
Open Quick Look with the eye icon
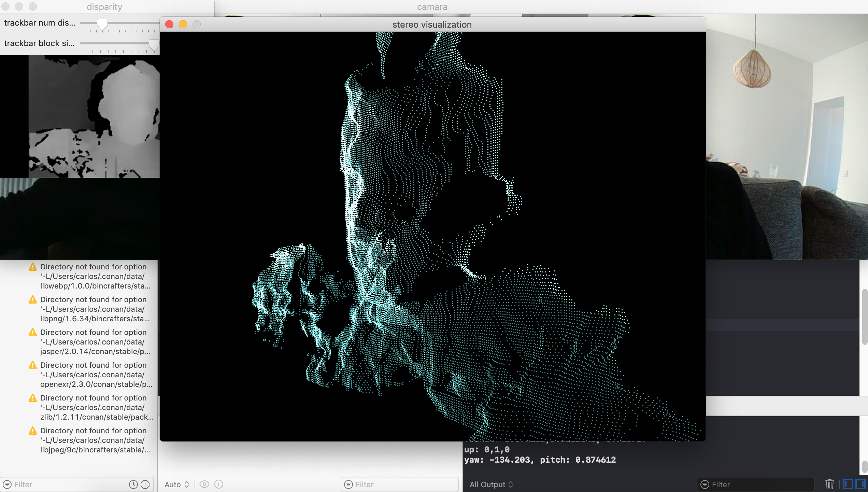204,484
